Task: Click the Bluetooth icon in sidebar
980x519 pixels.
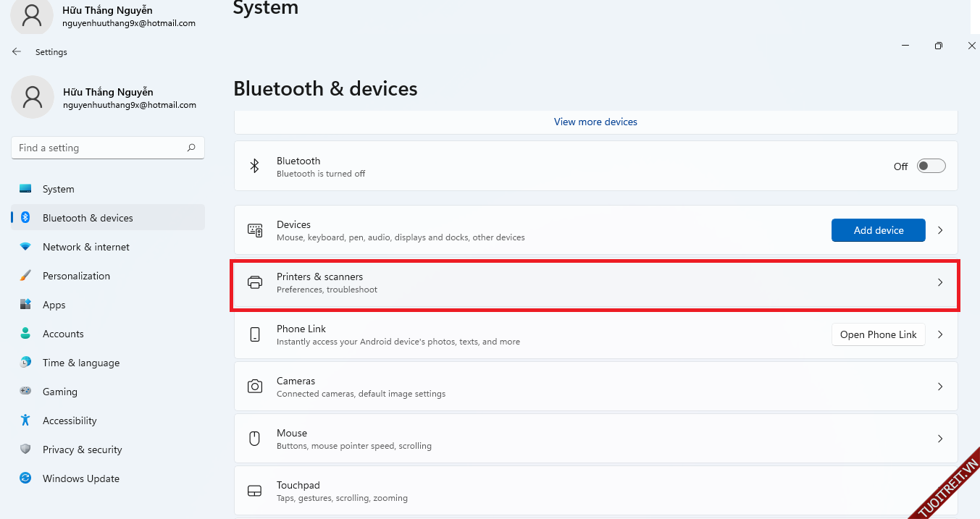Action: (25, 218)
